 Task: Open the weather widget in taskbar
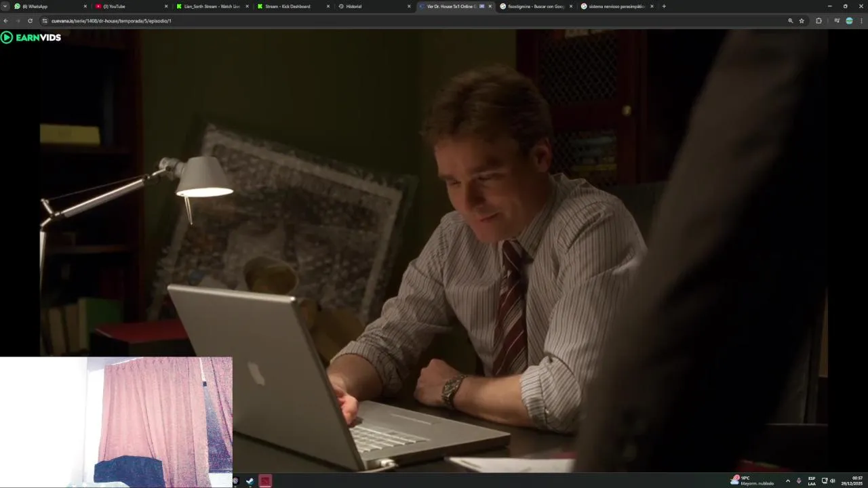click(752, 481)
